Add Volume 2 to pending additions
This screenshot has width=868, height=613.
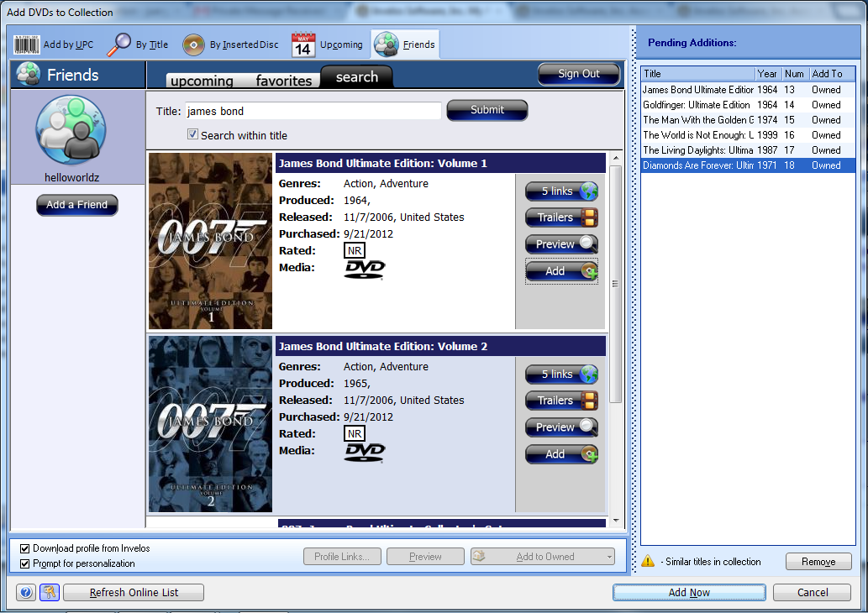(561, 454)
